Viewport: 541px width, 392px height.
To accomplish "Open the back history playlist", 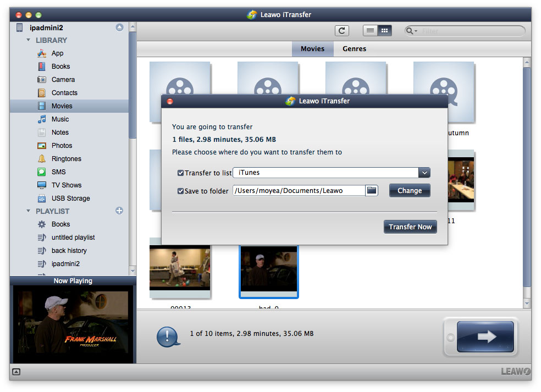I will 69,251.
